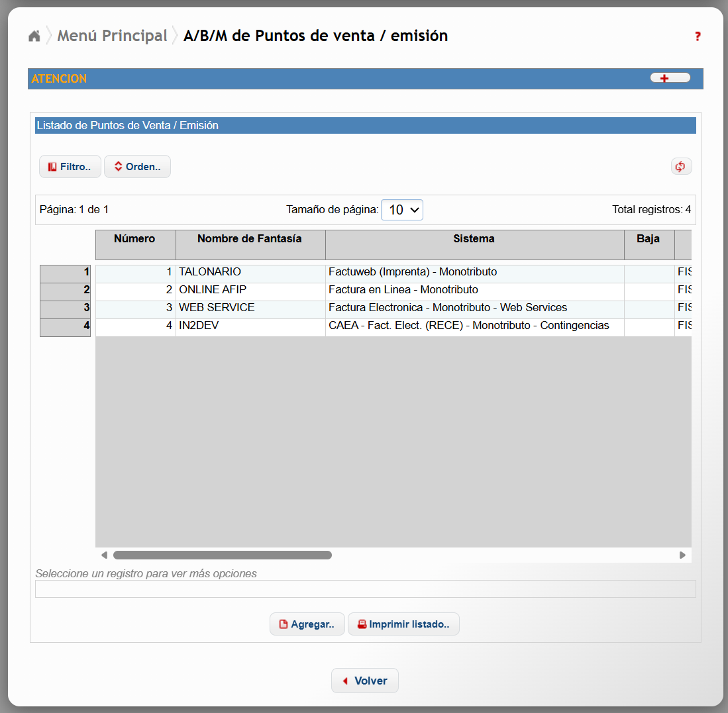The width and height of the screenshot is (728, 713).
Task: Expand the ATENCION panel with plus button
Action: tap(670, 78)
